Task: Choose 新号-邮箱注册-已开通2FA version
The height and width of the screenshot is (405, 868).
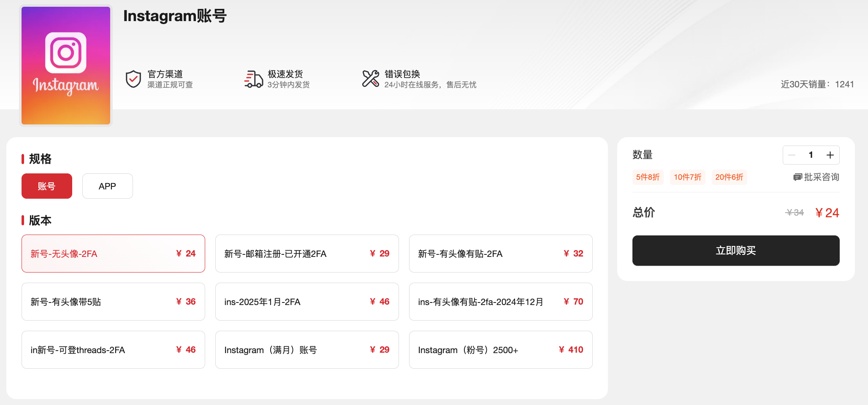Action: (x=307, y=254)
